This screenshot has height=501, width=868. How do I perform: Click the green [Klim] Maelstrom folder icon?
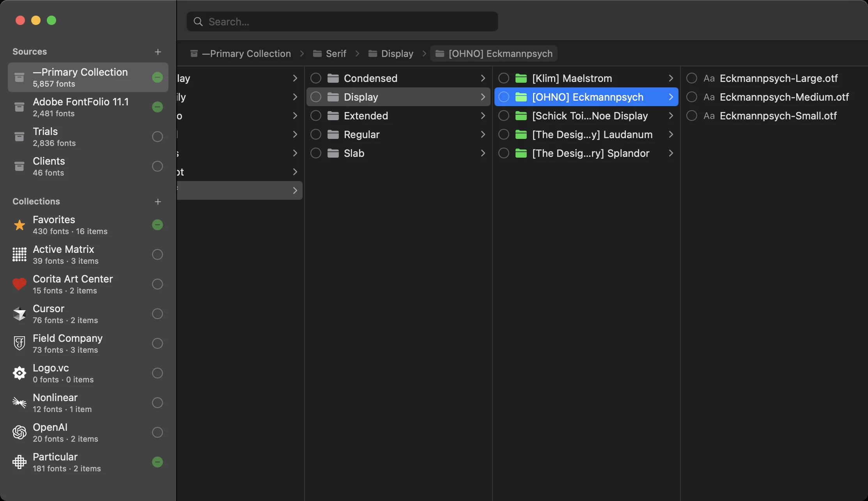pyautogui.click(x=521, y=78)
